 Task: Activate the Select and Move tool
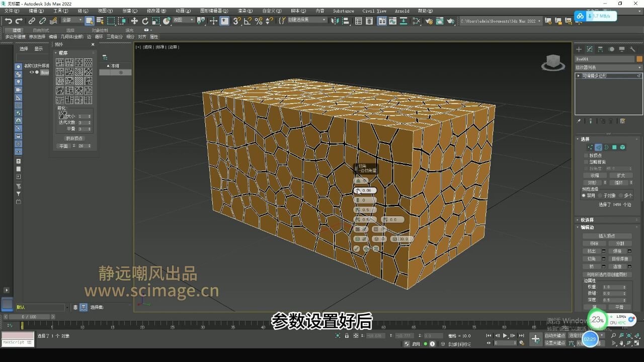134,21
